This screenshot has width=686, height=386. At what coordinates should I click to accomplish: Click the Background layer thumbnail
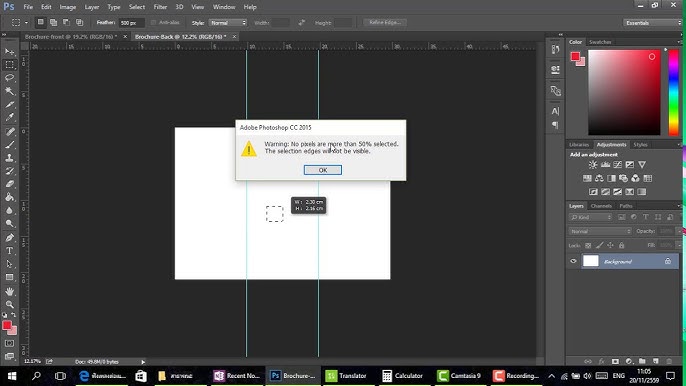pyautogui.click(x=591, y=261)
